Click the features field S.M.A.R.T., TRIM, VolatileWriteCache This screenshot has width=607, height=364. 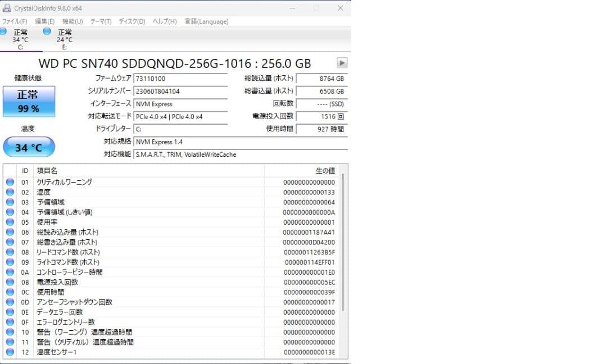point(241,154)
